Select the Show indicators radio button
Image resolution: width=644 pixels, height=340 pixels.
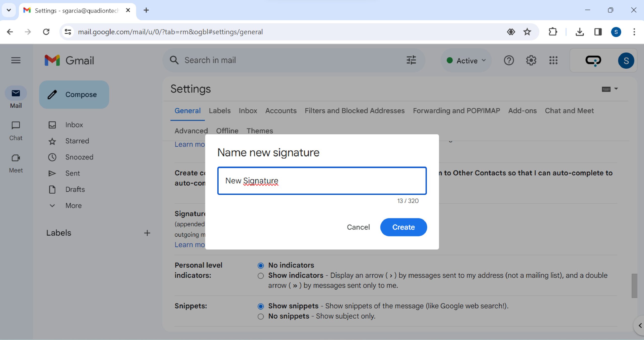pyautogui.click(x=261, y=276)
